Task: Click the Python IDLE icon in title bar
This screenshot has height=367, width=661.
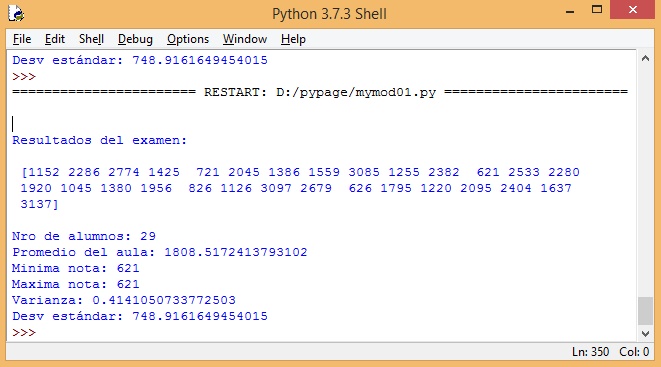Action: coord(16,13)
